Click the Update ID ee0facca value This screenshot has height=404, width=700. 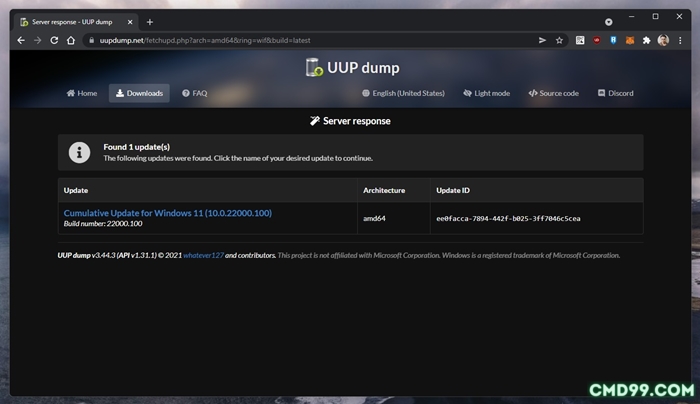508,218
